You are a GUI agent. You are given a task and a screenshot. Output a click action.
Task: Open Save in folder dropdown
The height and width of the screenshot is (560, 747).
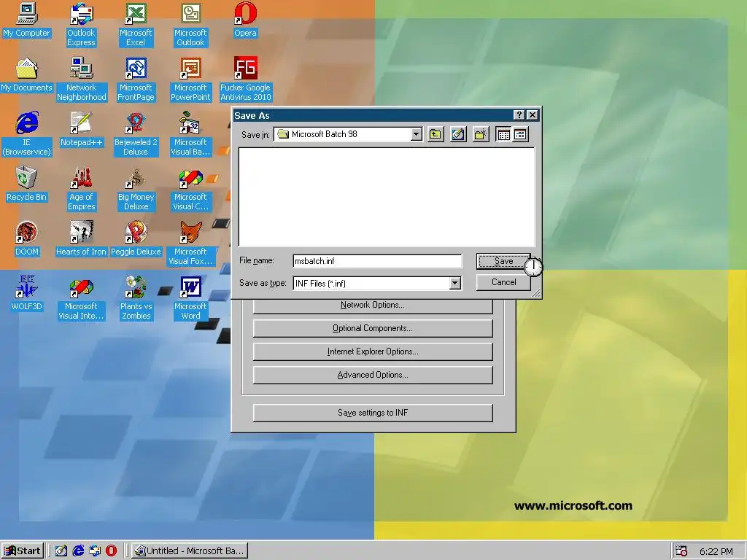(x=416, y=134)
